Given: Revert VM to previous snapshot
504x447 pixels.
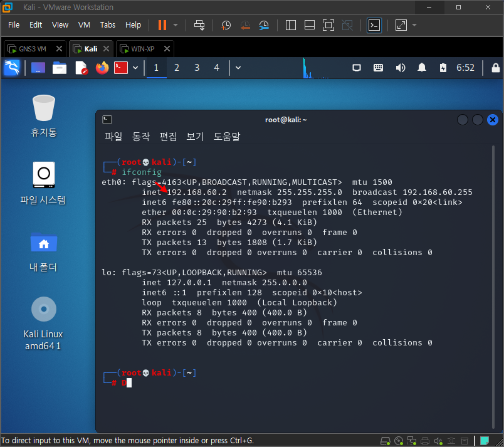Looking at the screenshot, I should point(245,25).
